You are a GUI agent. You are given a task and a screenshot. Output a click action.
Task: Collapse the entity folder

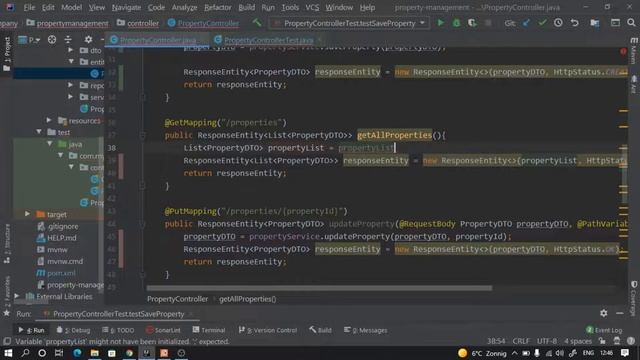click(x=71, y=62)
